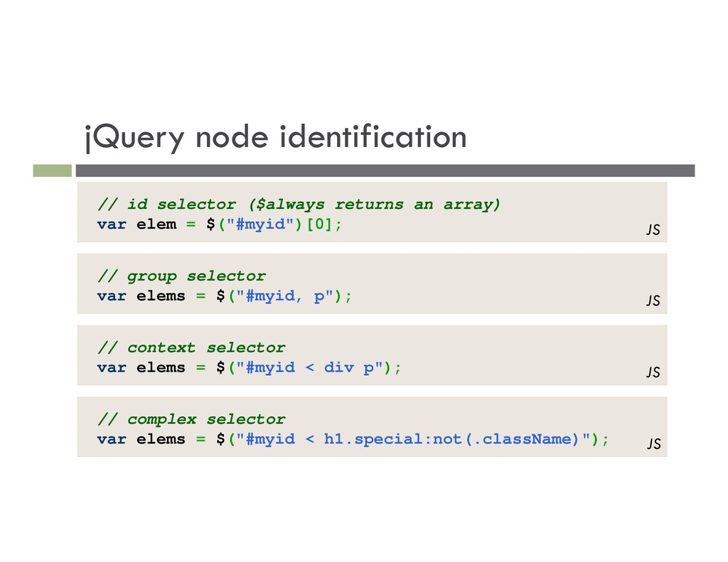
Task: Click the comment '// group selector'
Action: (181, 276)
